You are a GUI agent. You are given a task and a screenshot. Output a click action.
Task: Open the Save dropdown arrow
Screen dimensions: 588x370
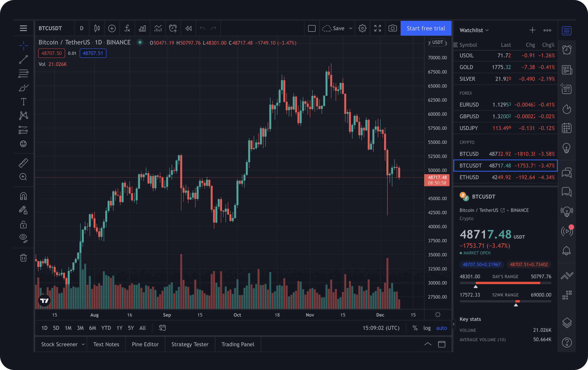[351, 28]
